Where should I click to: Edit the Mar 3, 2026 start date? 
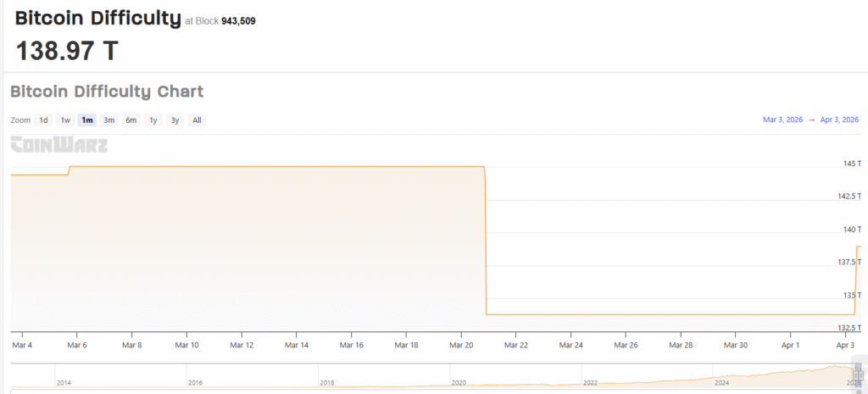tap(782, 120)
